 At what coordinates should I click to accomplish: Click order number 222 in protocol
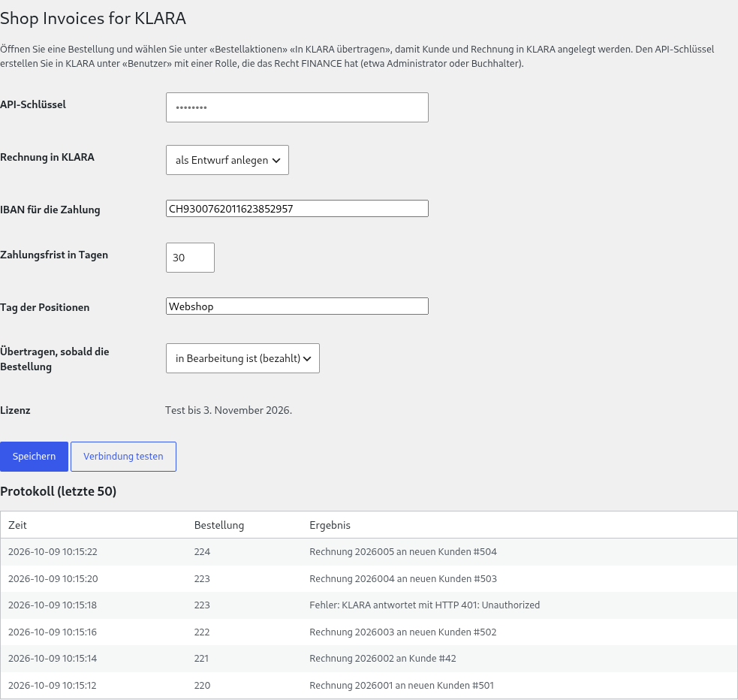pyautogui.click(x=202, y=632)
